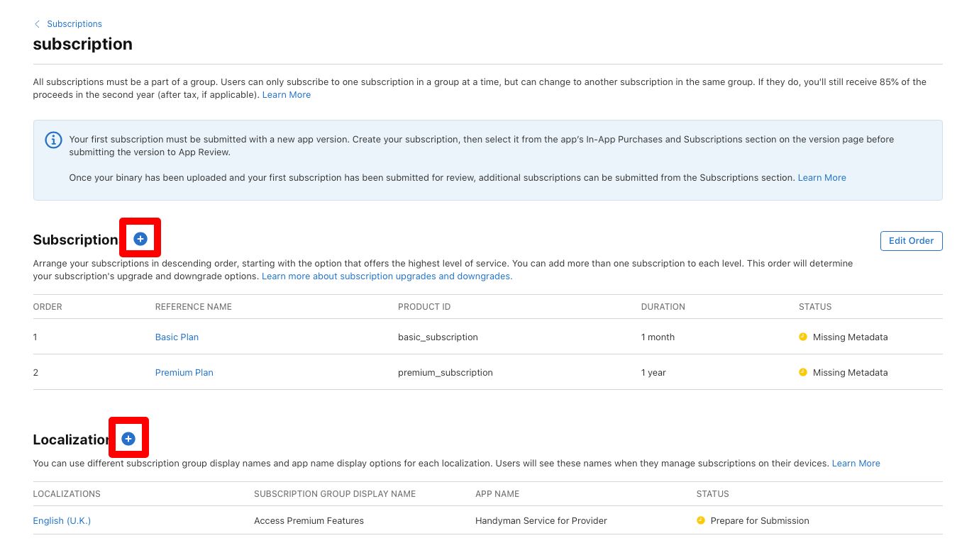Click the REFERENCE NAME column header
The width and height of the screenshot is (979, 560).
194,307
